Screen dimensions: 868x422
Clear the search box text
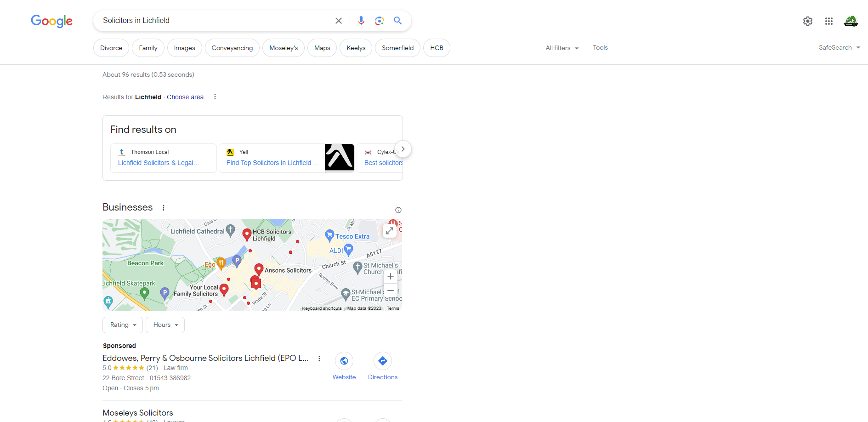(x=339, y=21)
